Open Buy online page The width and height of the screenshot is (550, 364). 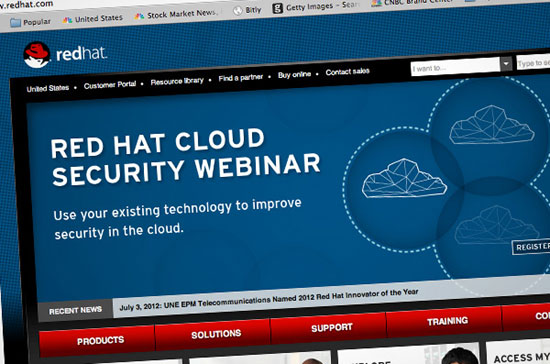(x=294, y=75)
